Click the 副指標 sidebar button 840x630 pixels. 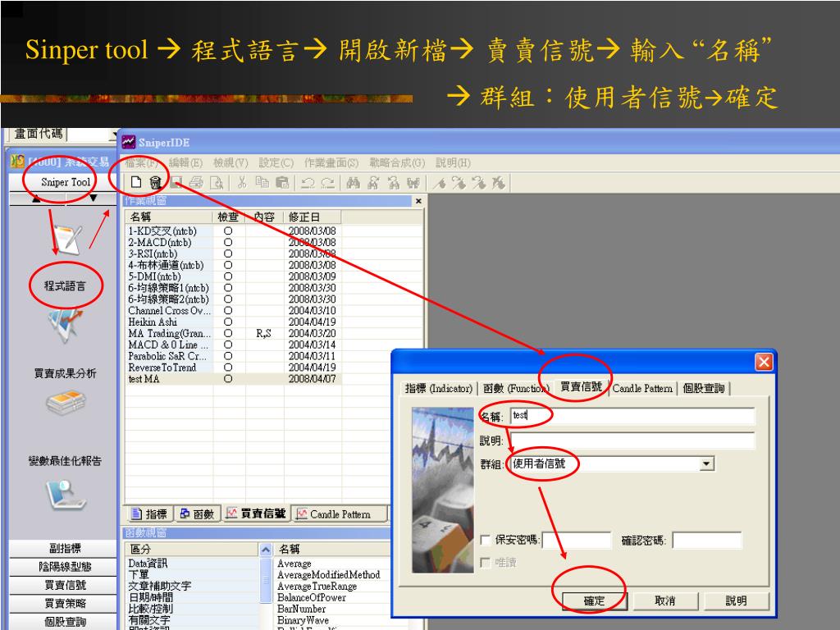tap(65, 549)
